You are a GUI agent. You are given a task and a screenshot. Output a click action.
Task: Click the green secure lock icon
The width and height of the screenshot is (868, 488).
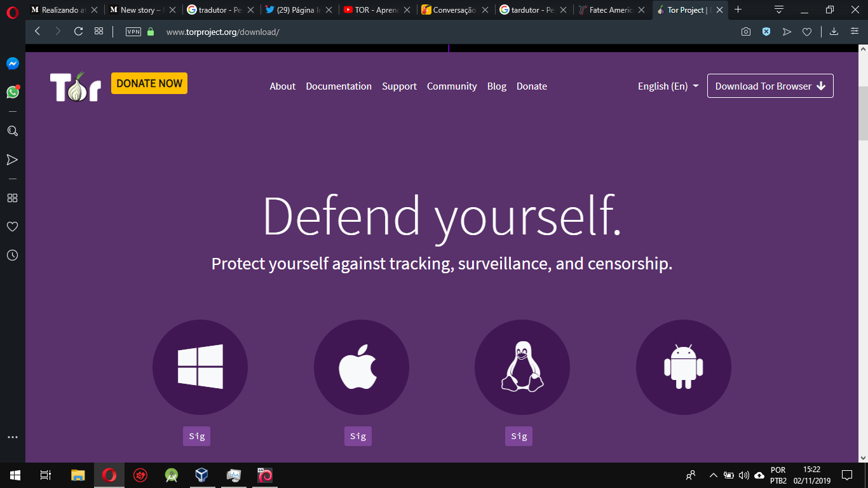(151, 31)
